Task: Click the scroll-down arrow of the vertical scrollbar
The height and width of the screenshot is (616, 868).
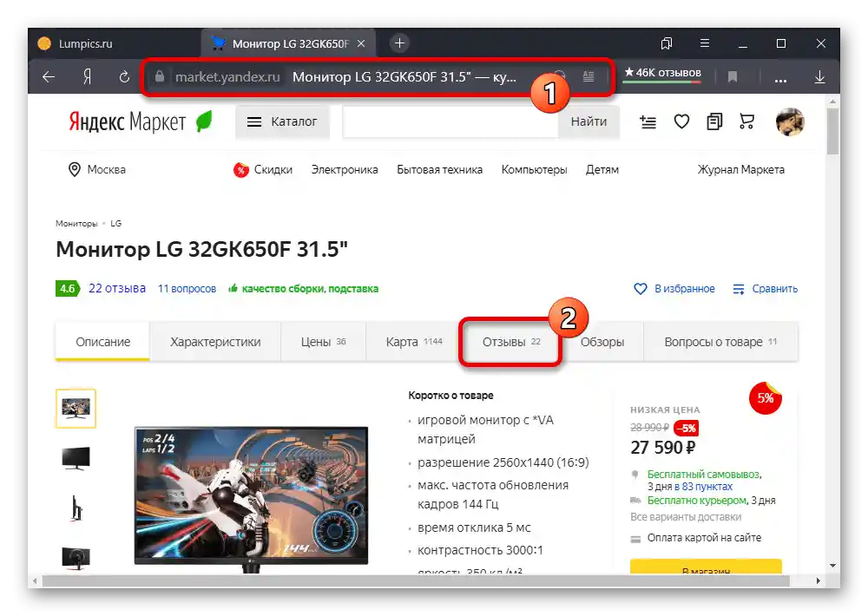Action: pyautogui.click(x=832, y=566)
